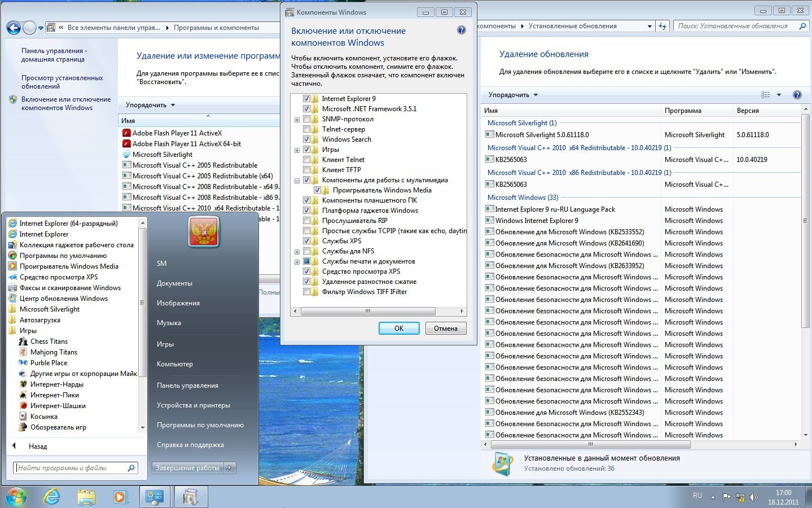This screenshot has width=812, height=508.
Task: Expand the Игры component tree node
Action: click(297, 150)
